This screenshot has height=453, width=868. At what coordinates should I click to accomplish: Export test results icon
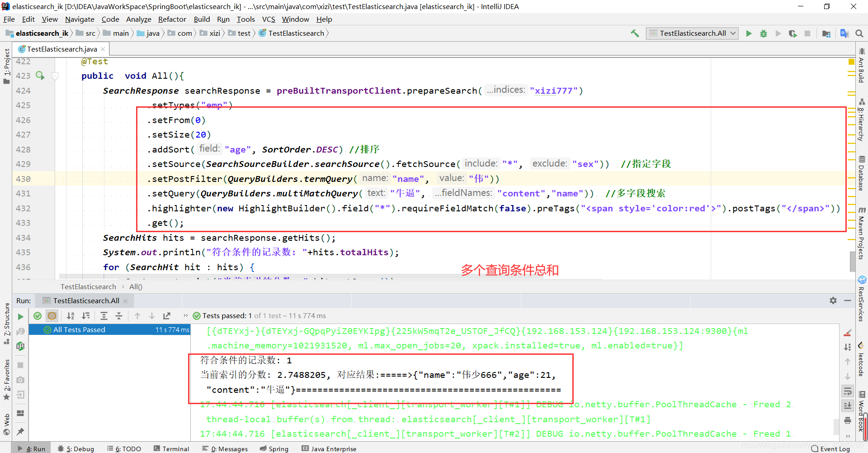coord(167,316)
